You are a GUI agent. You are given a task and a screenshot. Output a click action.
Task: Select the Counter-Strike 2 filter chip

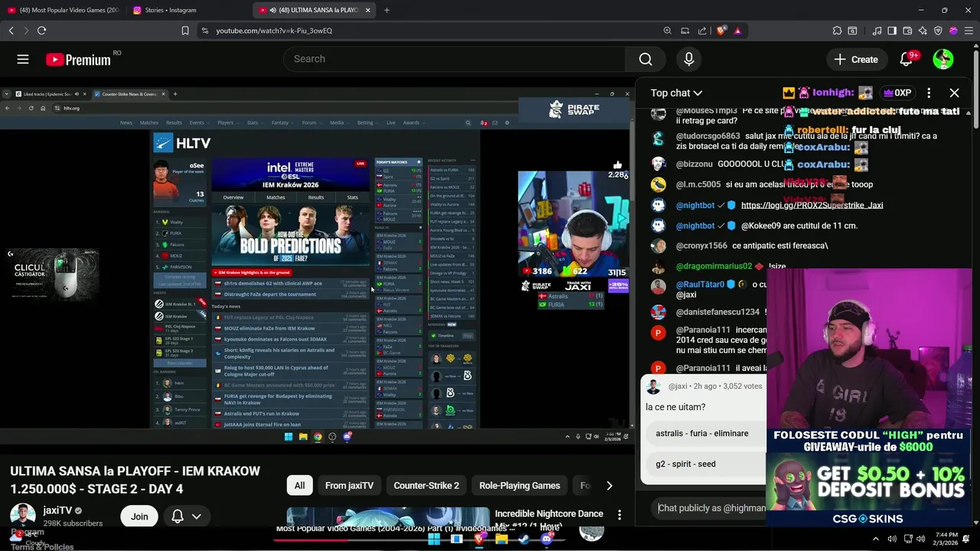[x=426, y=485]
